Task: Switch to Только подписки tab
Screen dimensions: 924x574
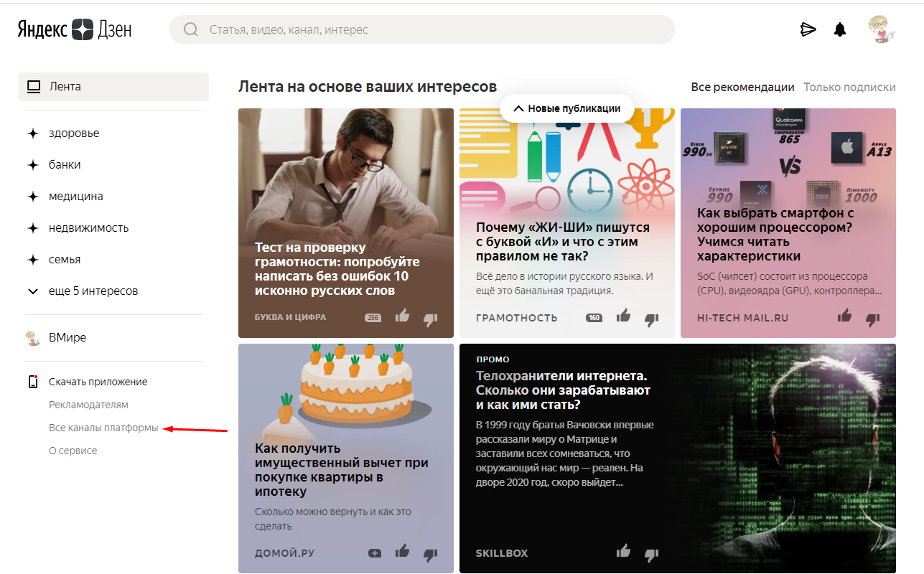Action: coord(849,87)
